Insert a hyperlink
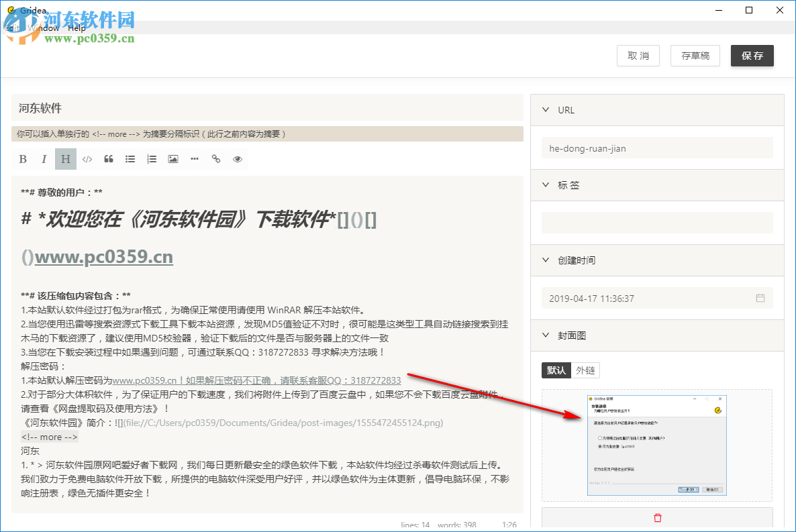796x532 pixels. tap(216, 159)
